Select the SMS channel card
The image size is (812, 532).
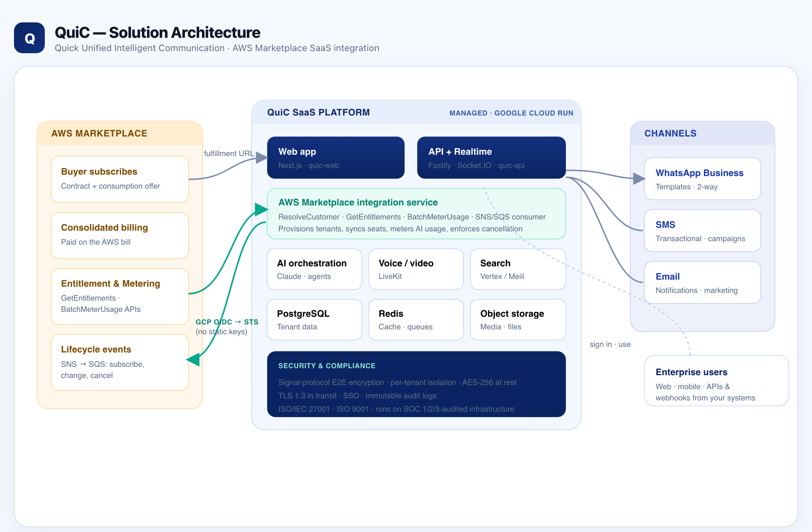(x=702, y=231)
